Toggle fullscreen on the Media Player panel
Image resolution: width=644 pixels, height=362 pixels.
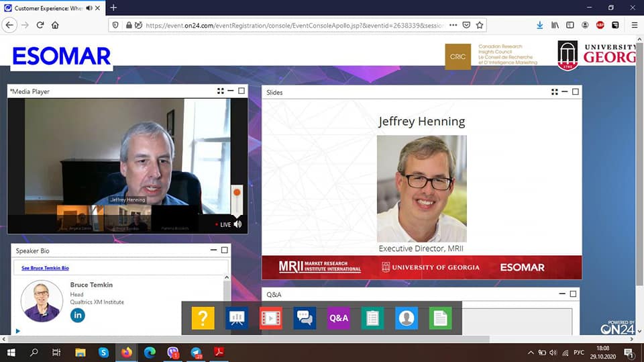pos(221,91)
